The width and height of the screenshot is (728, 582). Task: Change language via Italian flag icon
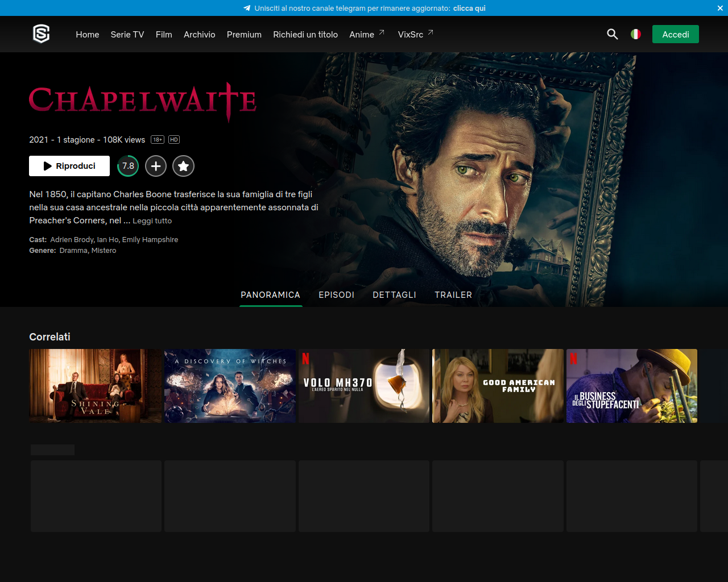tap(636, 34)
